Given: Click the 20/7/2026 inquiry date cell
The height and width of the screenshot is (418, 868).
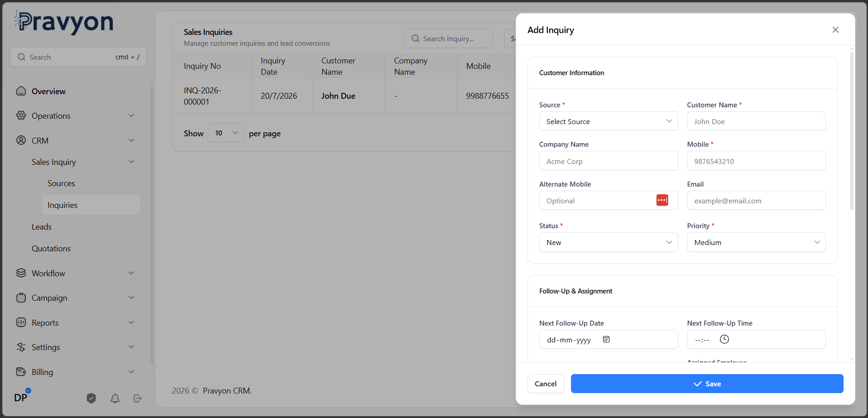Looking at the screenshot, I should pyautogui.click(x=279, y=96).
